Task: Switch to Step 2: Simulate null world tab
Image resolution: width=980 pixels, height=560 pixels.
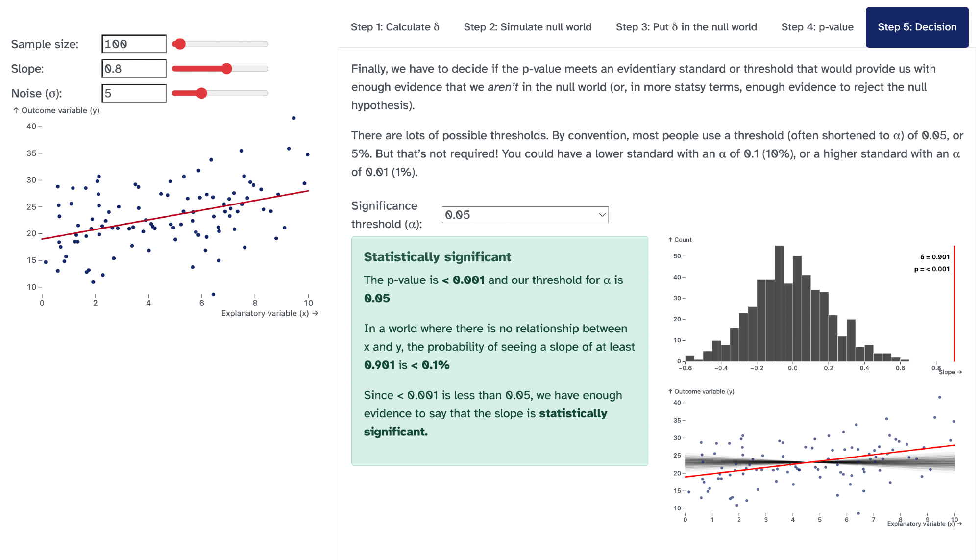Action: (528, 27)
